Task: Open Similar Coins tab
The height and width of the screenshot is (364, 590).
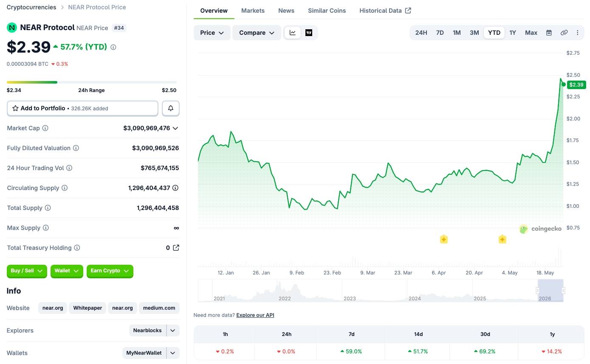Action: coord(327,11)
